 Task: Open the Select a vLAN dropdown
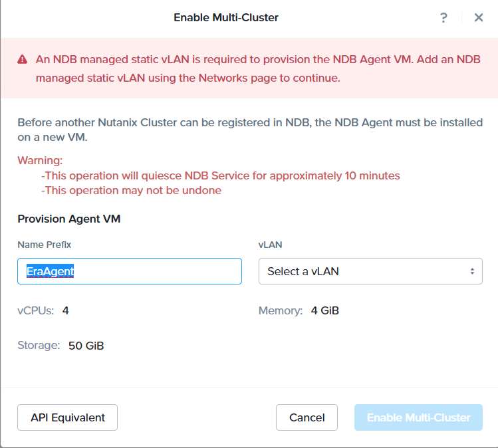(x=370, y=271)
